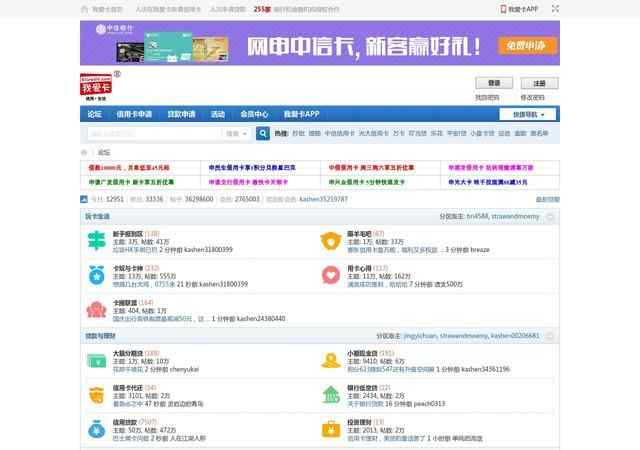Open the 新手报到区 forum icon
This screenshot has height=450, width=640.
(96, 241)
